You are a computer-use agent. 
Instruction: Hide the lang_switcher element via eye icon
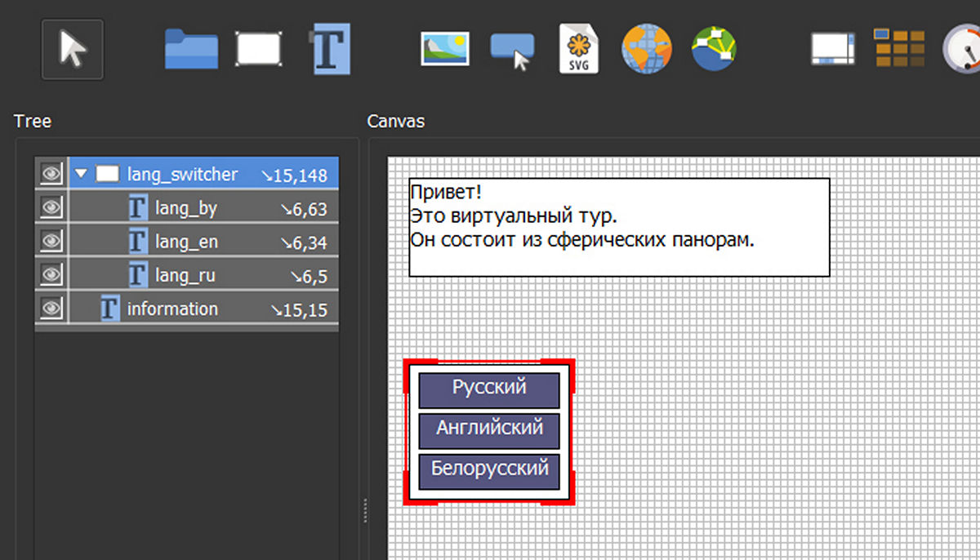(x=51, y=174)
